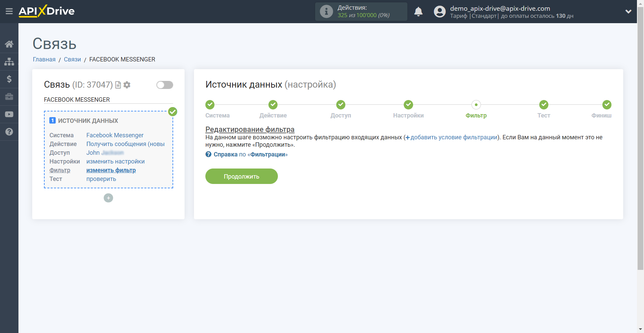Click the ИСТОЧНИК ДАННЫХ heading
Screen dimensions: 644x333
[88, 121]
